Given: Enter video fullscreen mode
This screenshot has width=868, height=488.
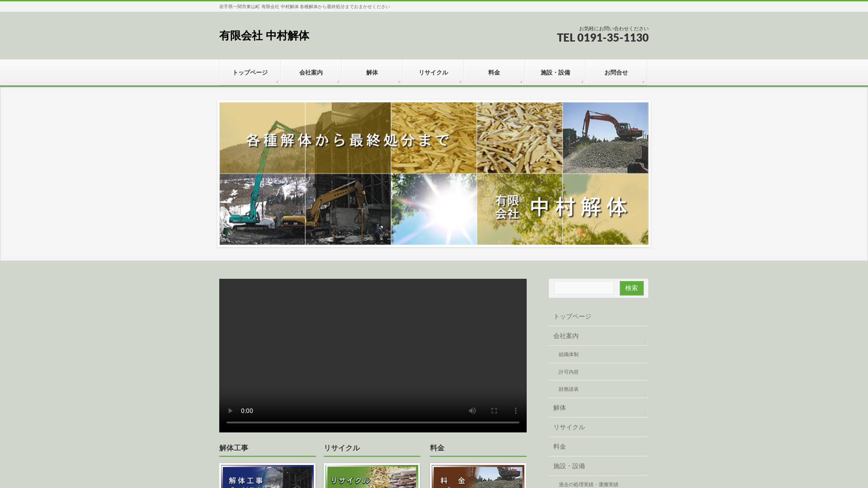Looking at the screenshot, I should tap(494, 411).
